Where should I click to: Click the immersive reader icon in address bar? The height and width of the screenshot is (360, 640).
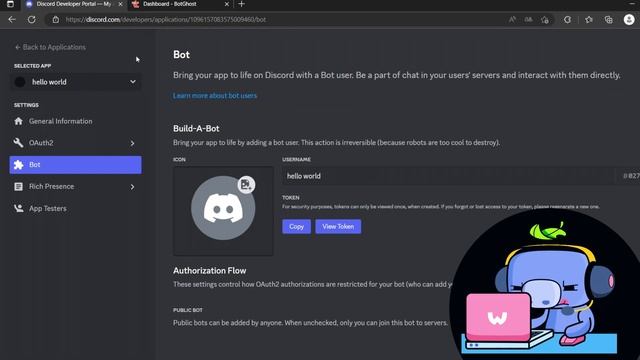529,20
